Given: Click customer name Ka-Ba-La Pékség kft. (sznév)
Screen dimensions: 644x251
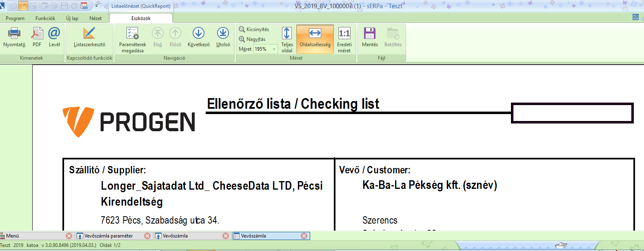Looking at the screenshot, I should [x=430, y=185].
